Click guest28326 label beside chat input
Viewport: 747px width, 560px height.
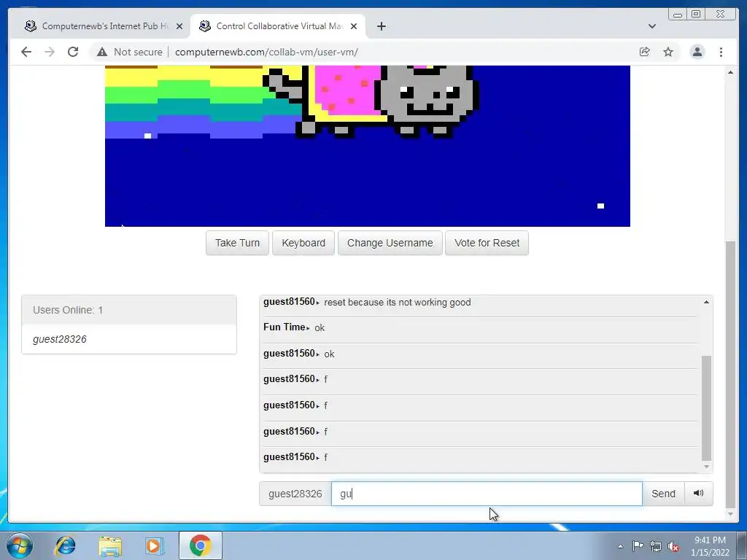click(295, 494)
